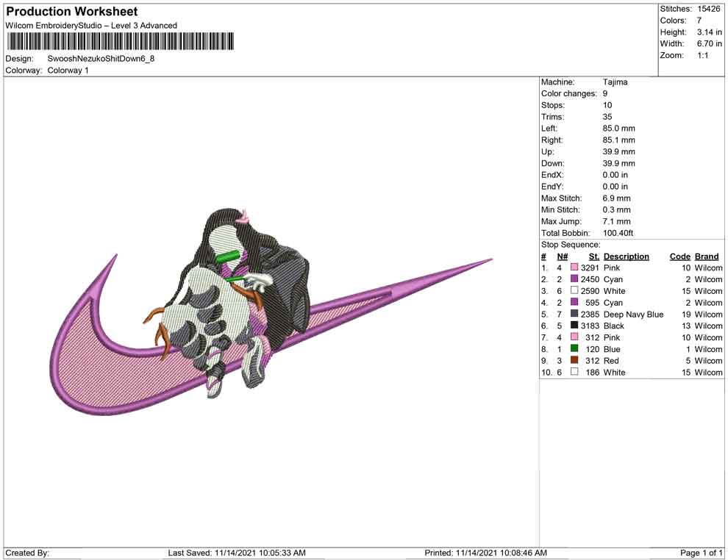
Task: Click the barcode below the software name
Action: pyautogui.click(x=120, y=41)
